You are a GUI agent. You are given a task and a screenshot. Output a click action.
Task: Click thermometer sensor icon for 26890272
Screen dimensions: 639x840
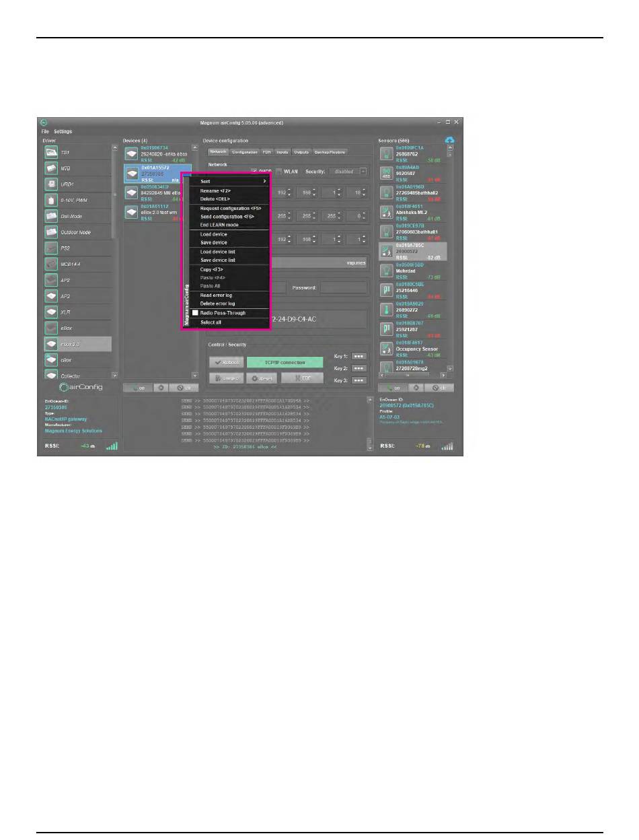pos(387,310)
